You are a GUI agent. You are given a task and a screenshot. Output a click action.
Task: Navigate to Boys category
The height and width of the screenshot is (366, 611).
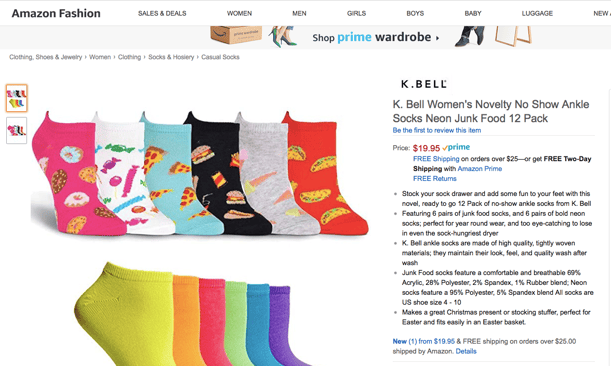tap(415, 13)
